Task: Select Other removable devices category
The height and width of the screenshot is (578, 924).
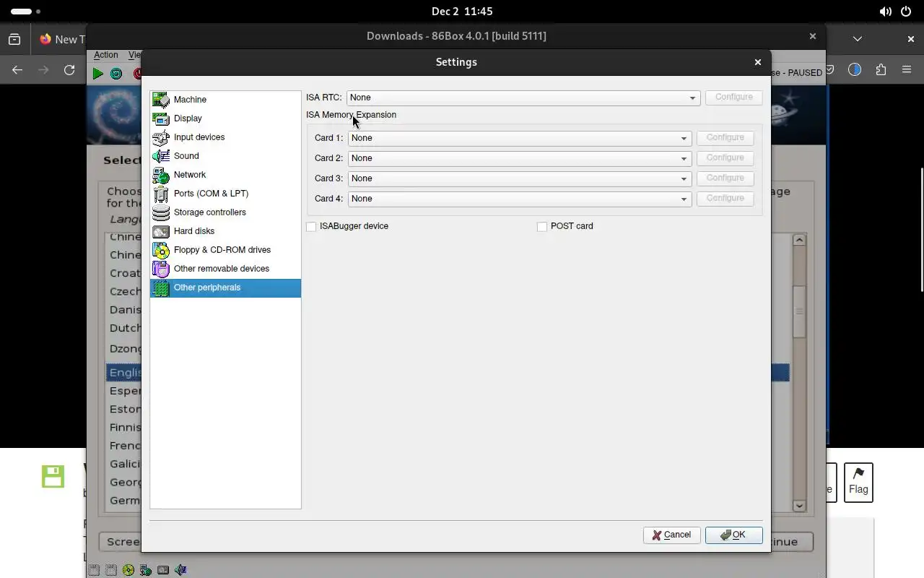Action: tap(225, 269)
